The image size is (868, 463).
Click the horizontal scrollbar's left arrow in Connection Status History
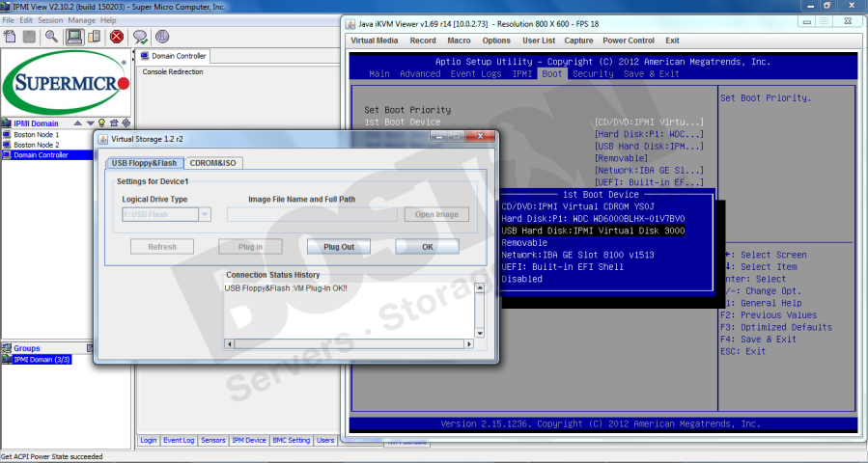[x=229, y=344]
